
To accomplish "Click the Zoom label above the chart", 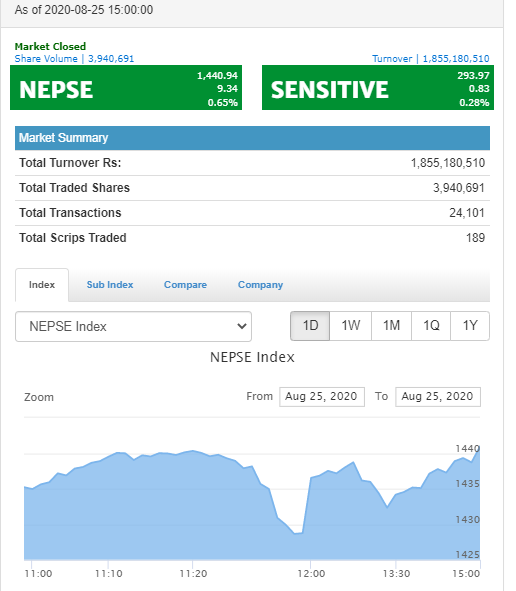I will 39,397.
